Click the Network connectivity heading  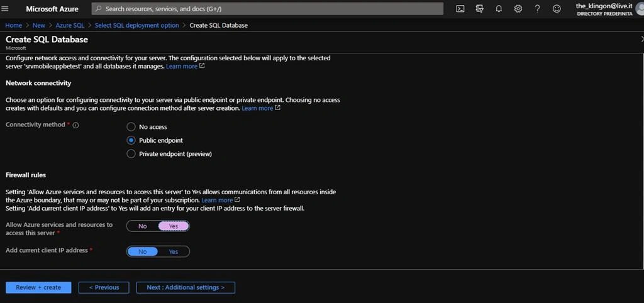tap(38, 83)
